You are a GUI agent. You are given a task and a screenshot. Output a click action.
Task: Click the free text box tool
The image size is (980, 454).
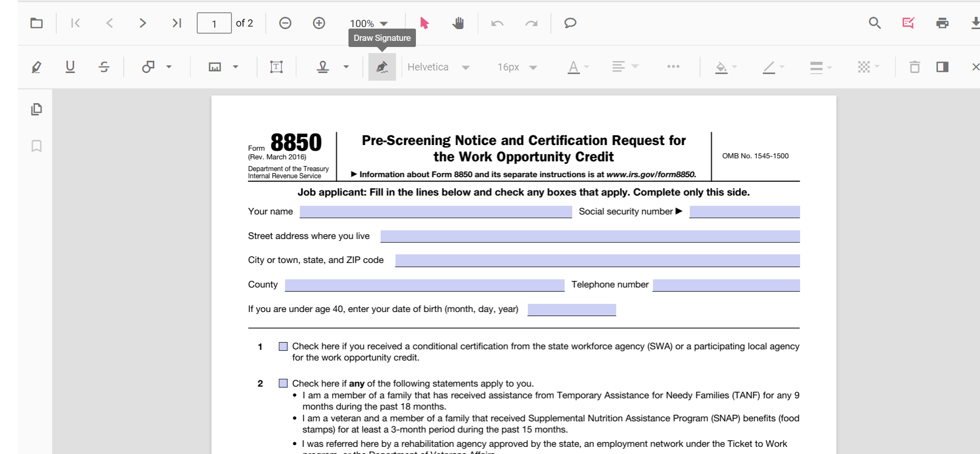coord(276,67)
